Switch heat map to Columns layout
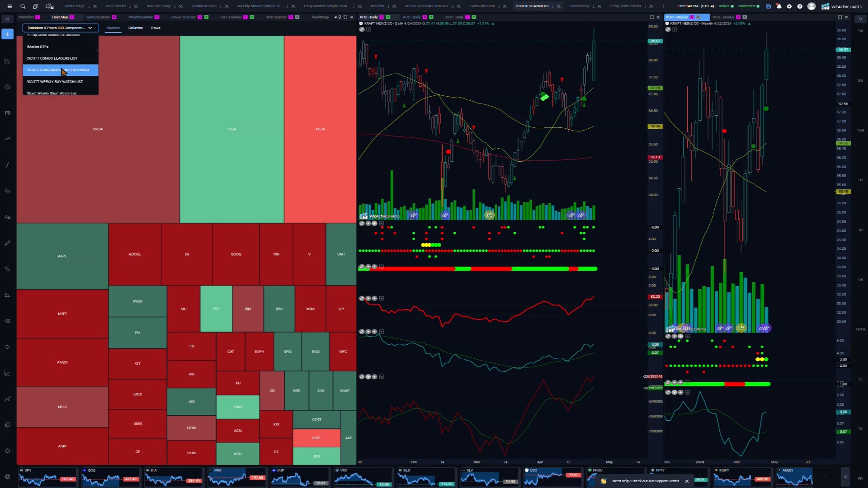The image size is (868, 488). [x=135, y=28]
